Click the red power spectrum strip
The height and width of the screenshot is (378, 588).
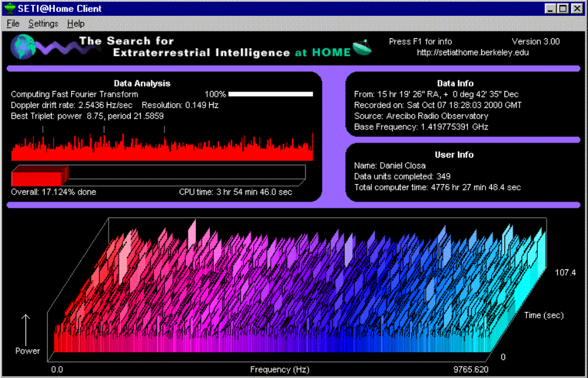tap(162, 147)
